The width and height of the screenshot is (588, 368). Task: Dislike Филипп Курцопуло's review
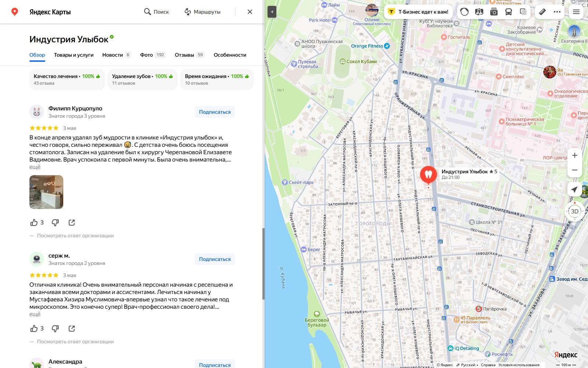tap(55, 223)
